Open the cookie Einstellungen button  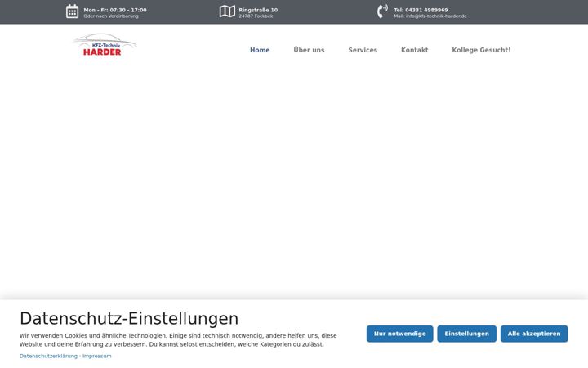[x=467, y=334]
